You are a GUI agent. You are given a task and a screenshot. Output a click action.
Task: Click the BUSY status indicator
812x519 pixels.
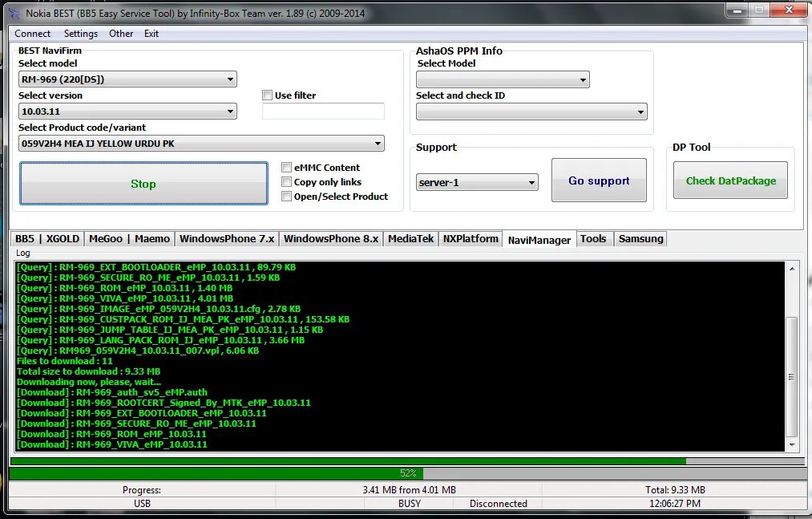[x=409, y=504]
